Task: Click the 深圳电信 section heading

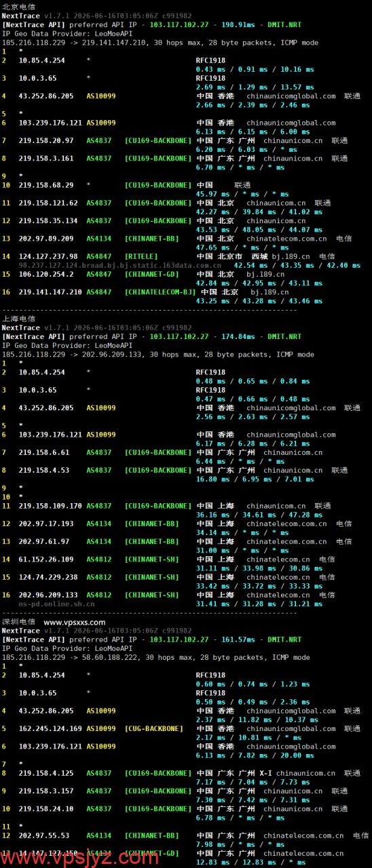Action: pos(18,622)
